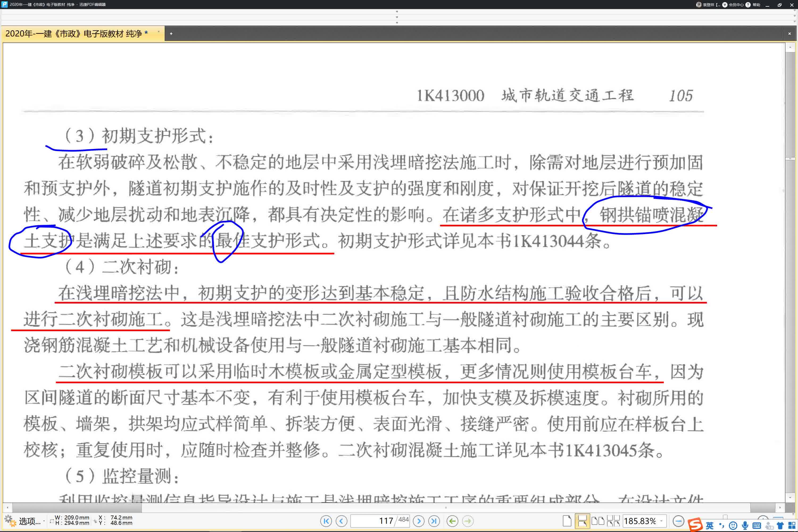Screen dimensions: 798x532
Task: Click the vertical scrollbar up arrow
Action: (790, 47)
